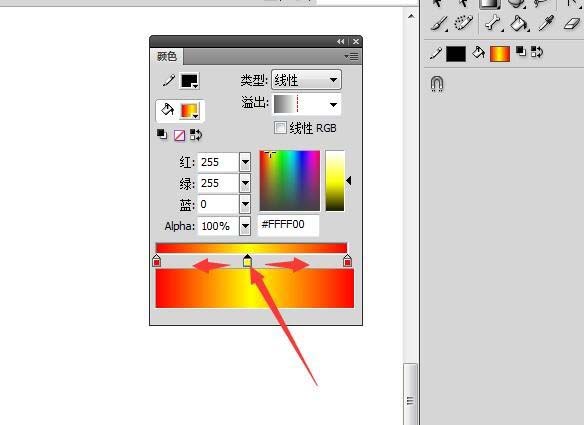The width and height of the screenshot is (584, 425).
Task: Open the 类型 gradient type dropdown
Action: click(306, 80)
